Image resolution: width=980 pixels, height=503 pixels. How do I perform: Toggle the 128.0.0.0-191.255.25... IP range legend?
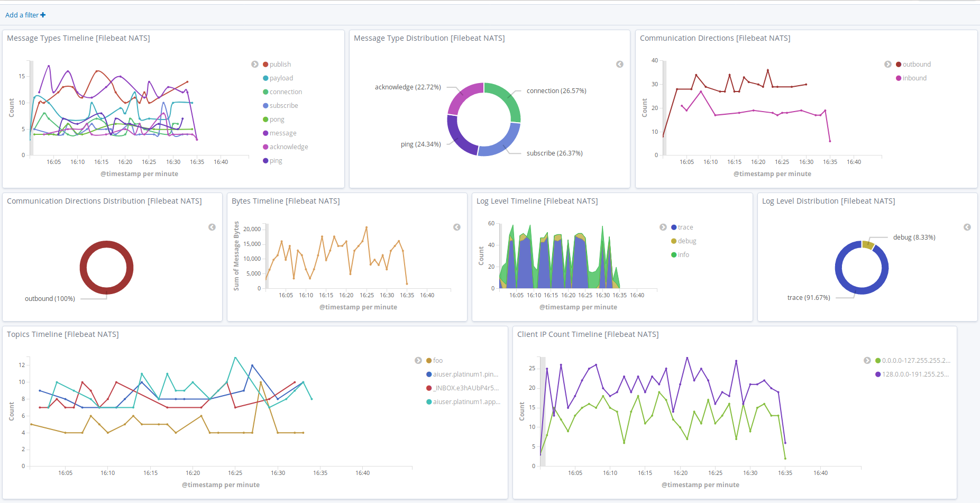[912, 374]
